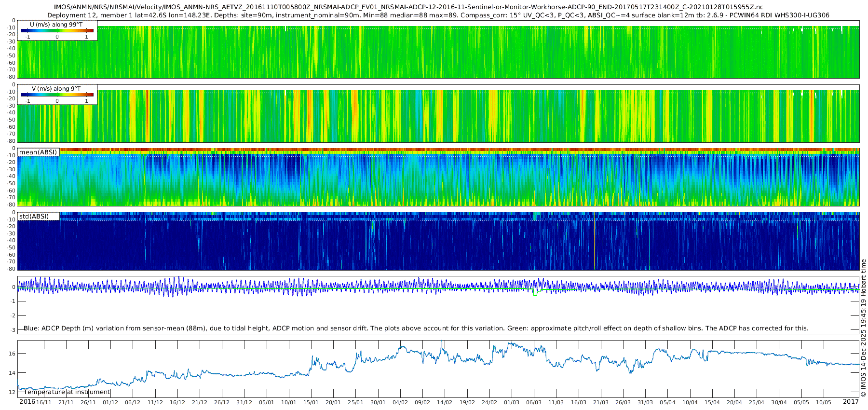
Task: Click the 16 tick on temperature axis
Action: click(12, 354)
